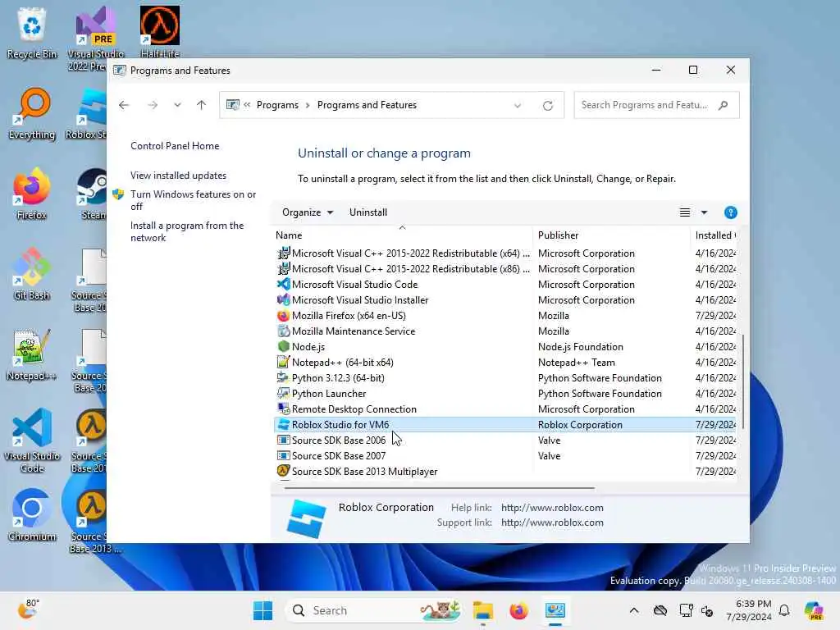The image size is (840, 630).
Task: Click the Programs breadcrumb in address bar
Action: (x=277, y=105)
